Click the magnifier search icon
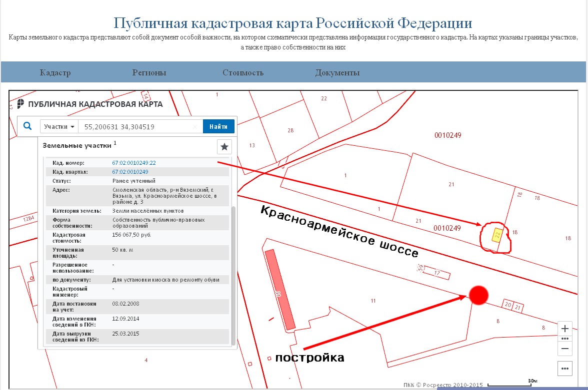Screen dimensions: 588x390 point(27,126)
